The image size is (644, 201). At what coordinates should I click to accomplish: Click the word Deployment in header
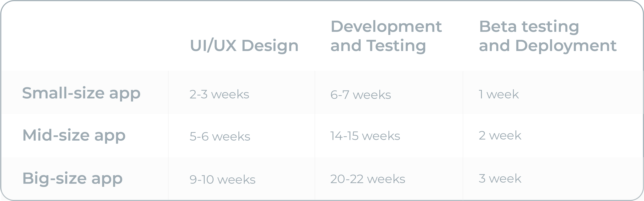[x=566, y=46]
